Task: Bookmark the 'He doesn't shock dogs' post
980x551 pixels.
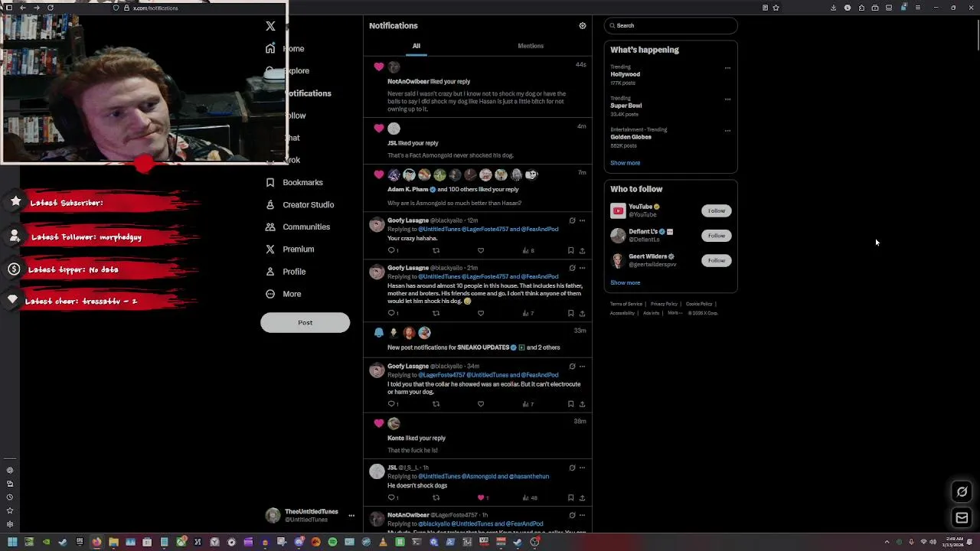Action: (570, 497)
